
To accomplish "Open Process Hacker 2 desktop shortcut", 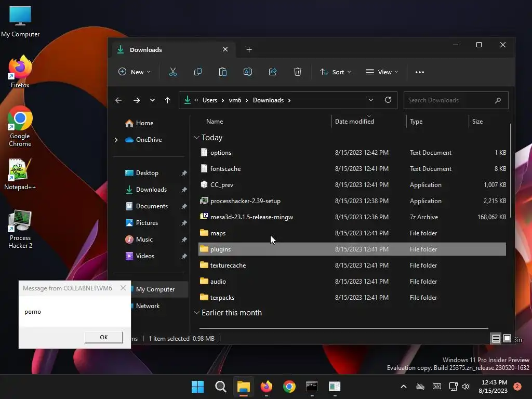I will (20, 229).
